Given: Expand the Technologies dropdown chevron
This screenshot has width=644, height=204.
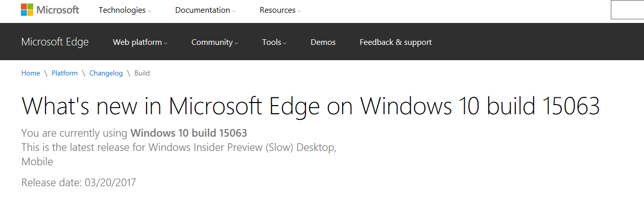Looking at the screenshot, I should pos(150,11).
